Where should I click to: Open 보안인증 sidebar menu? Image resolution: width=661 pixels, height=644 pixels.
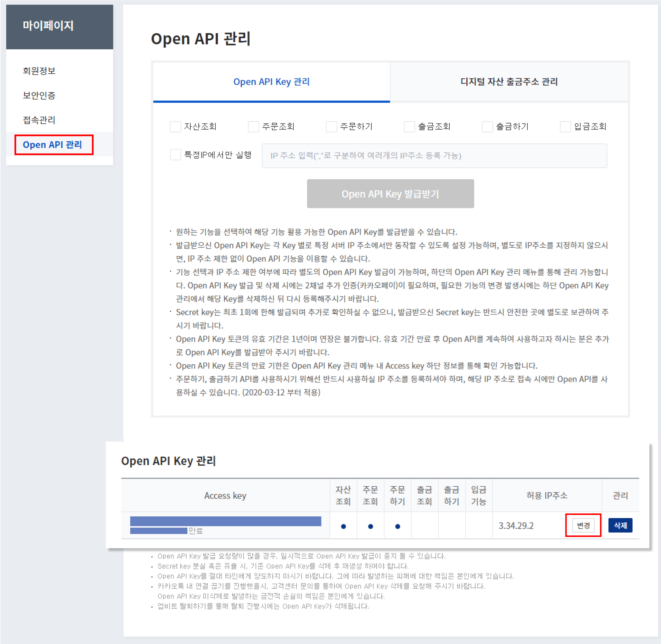39,95
